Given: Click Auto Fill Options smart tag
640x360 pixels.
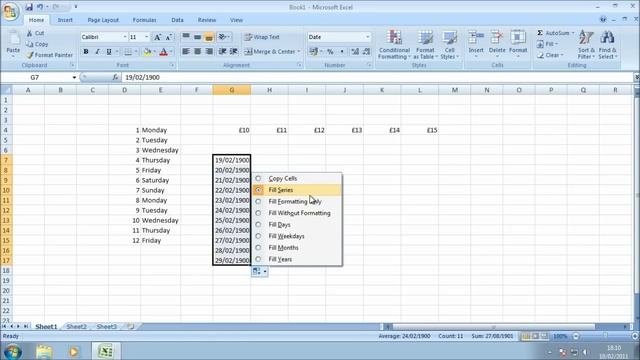Looking at the screenshot, I should coord(260,271).
